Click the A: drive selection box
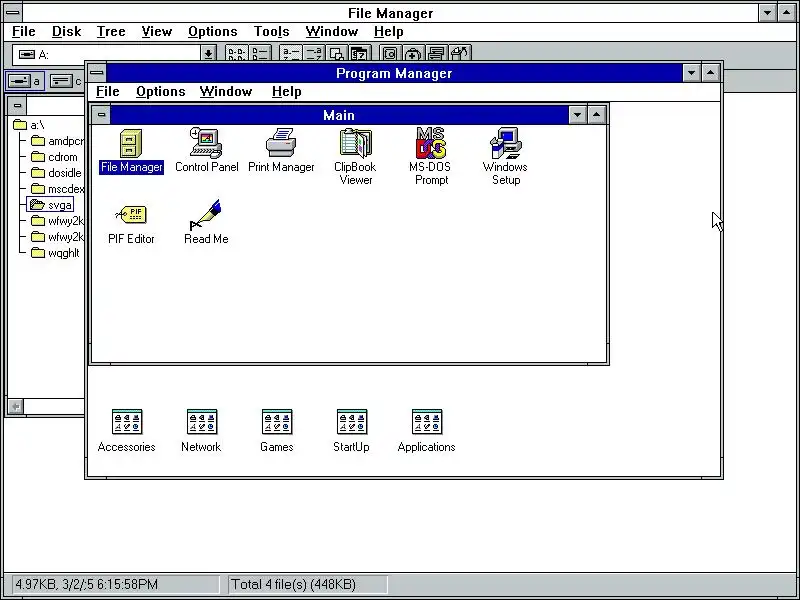 click(107, 54)
